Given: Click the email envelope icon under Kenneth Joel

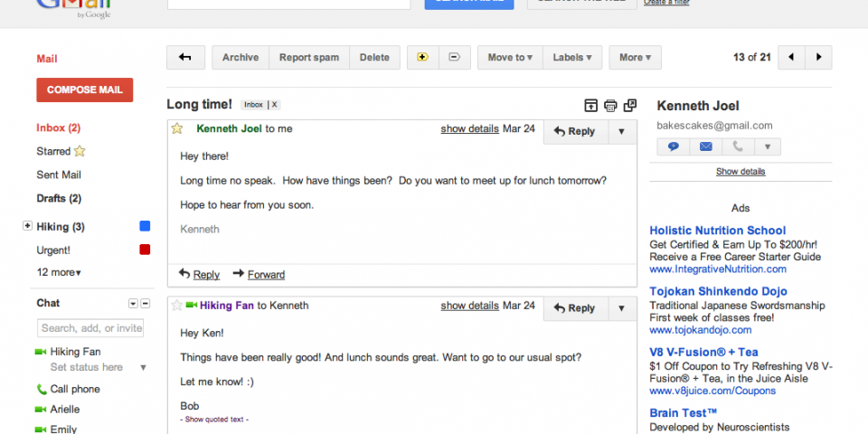Looking at the screenshot, I should pos(705,146).
